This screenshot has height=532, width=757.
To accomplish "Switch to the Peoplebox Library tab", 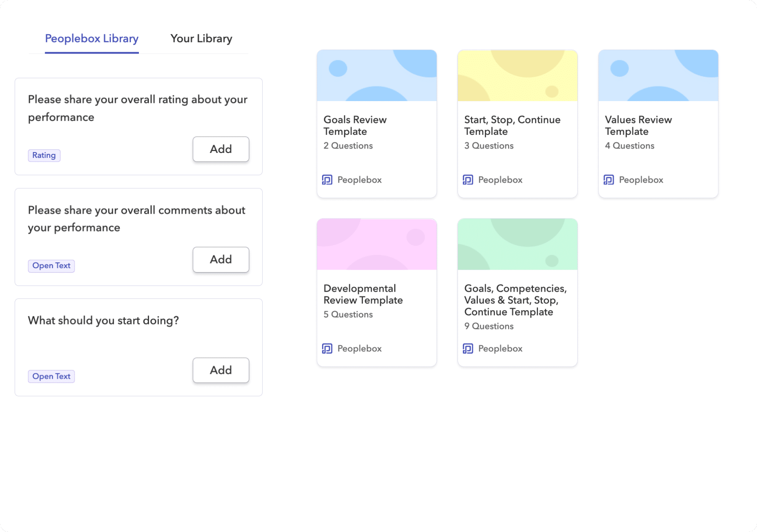I will coord(92,39).
